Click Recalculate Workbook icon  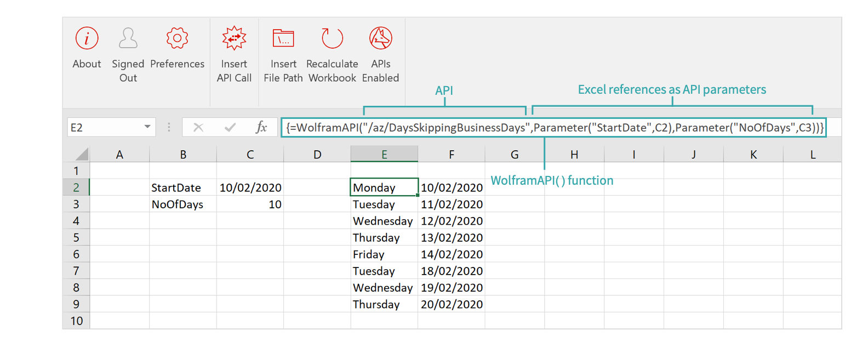[x=332, y=39]
